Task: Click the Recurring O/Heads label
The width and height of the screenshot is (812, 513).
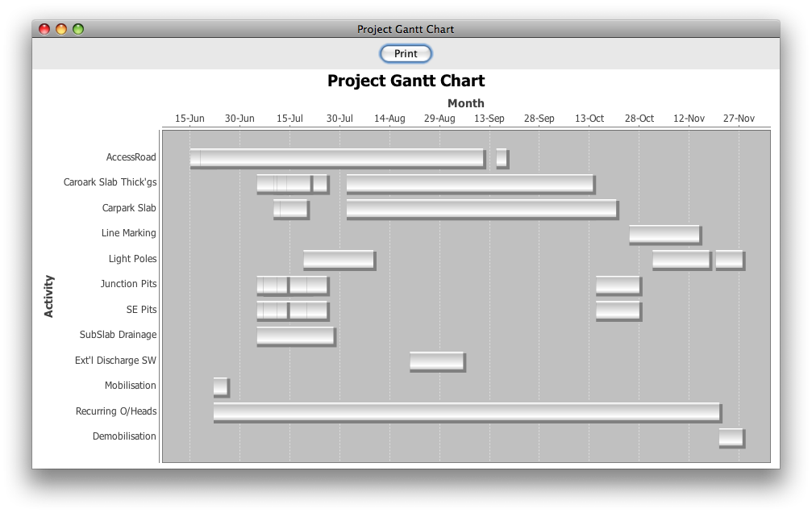Action: 116,411
